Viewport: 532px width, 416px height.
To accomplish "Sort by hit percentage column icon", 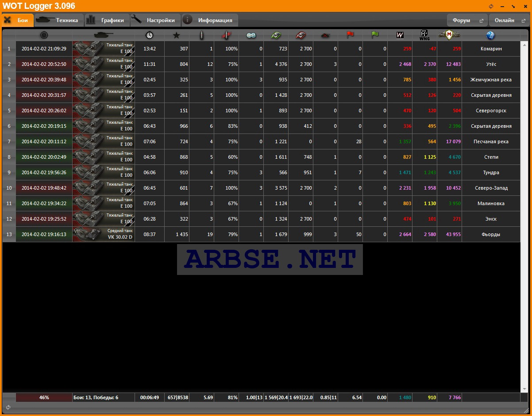I will [227, 35].
